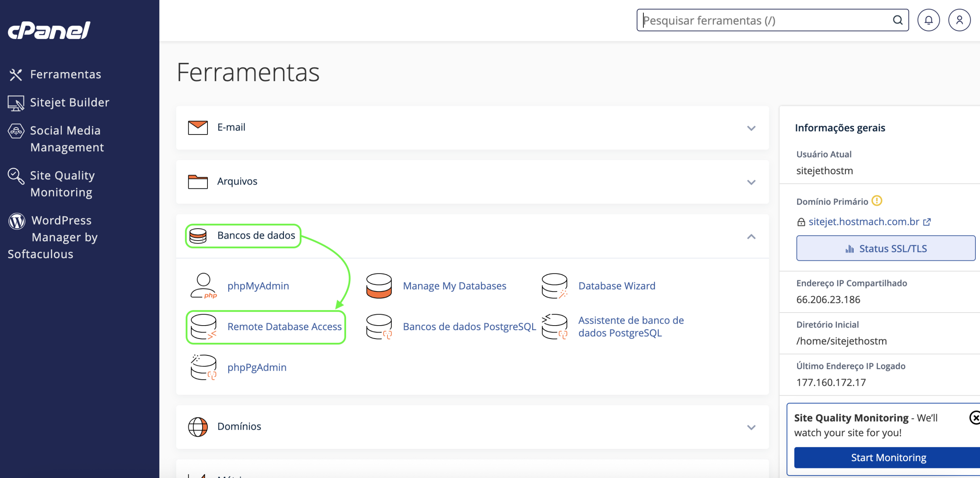Click the E-mail envelope icon
980x478 pixels.
(x=198, y=128)
